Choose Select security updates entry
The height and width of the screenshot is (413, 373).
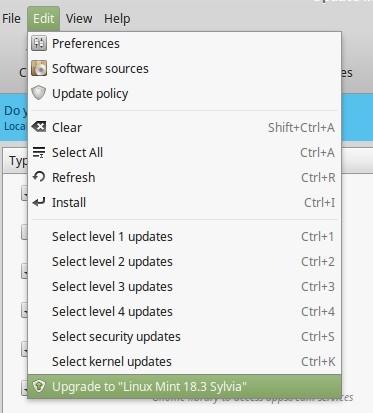click(184, 337)
